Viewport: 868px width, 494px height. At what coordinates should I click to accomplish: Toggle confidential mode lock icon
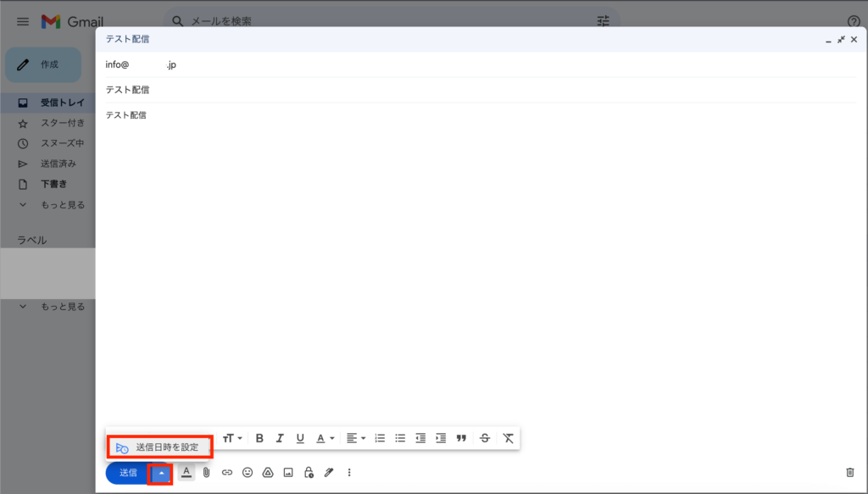[309, 473]
